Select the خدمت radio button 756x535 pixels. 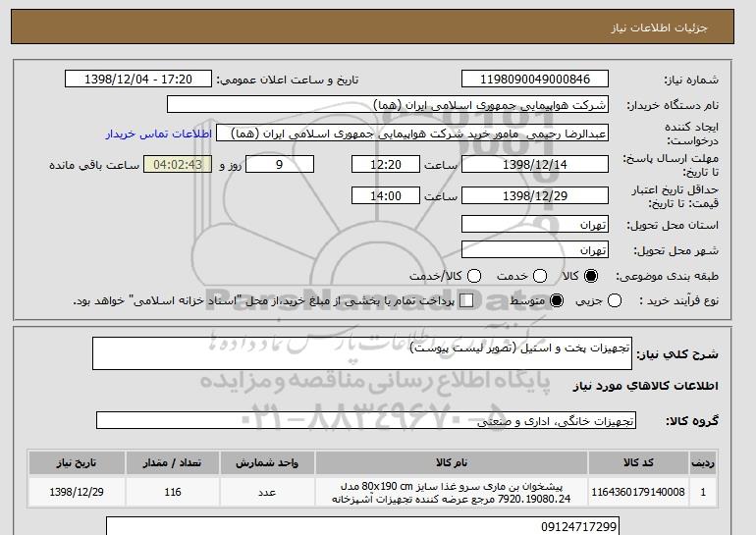pos(540,276)
